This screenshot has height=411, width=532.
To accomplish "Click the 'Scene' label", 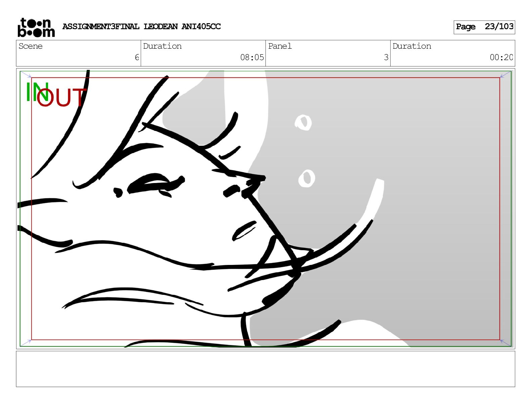I will click(x=31, y=46).
